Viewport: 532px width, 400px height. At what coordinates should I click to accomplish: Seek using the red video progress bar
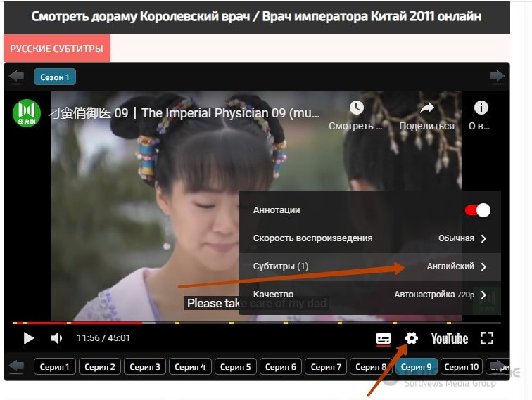pyautogui.click(x=256, y=323)
